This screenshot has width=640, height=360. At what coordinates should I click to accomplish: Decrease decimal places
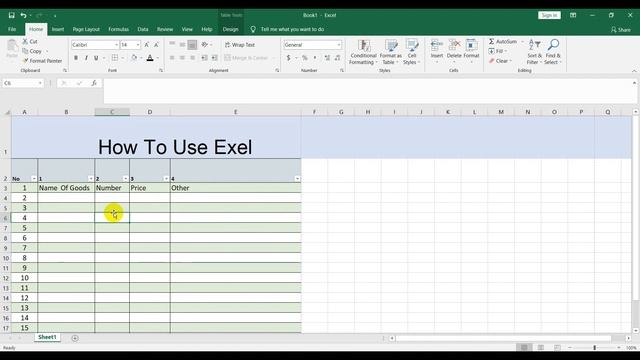point(338,58)
